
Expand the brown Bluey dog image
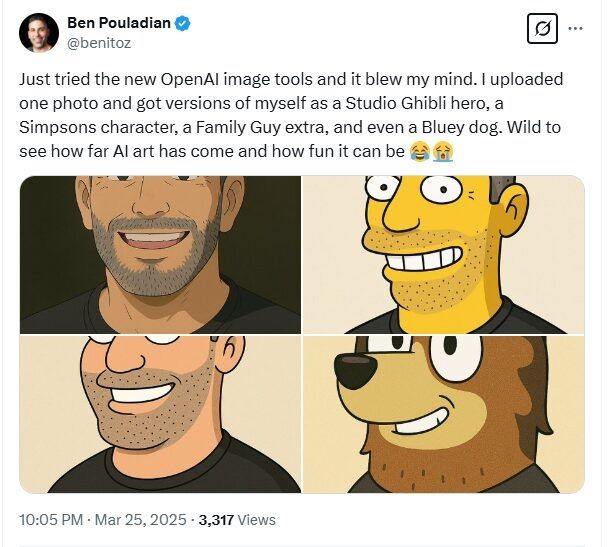(x=443, y=414)
